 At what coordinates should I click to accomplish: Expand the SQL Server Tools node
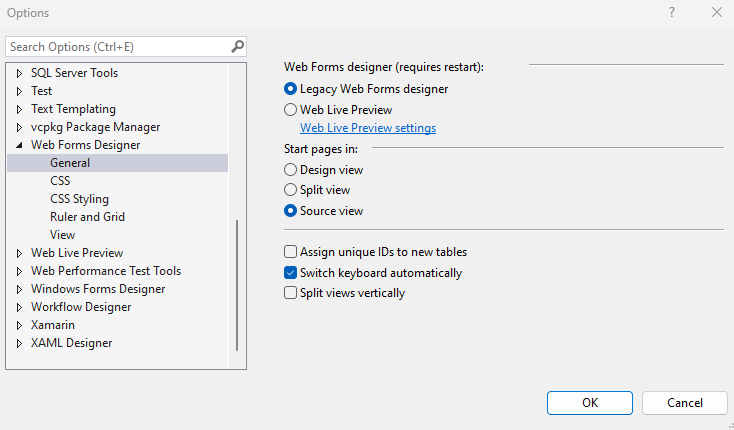pyautogui.click(x=19, y=73)
